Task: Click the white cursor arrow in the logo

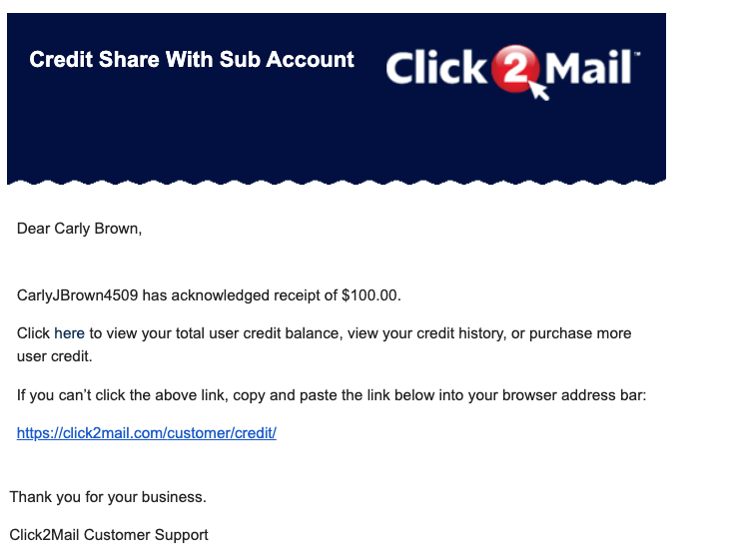Action: [539, 90]
